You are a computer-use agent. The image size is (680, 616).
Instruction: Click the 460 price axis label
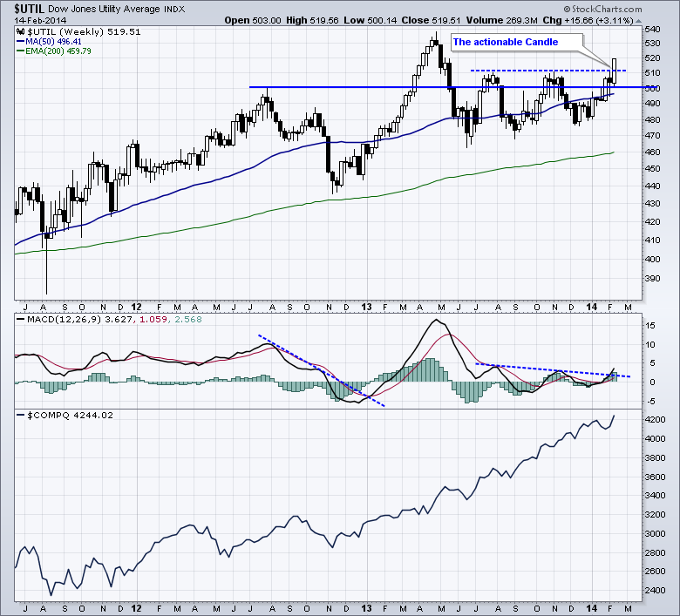[x=653, y=152]
